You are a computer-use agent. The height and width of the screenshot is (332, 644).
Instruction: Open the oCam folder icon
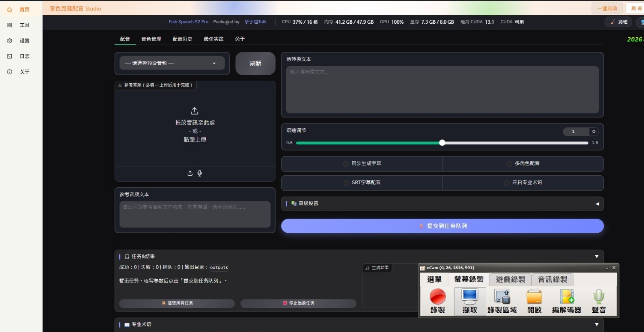pyautogui.click(x=534, y=297)
